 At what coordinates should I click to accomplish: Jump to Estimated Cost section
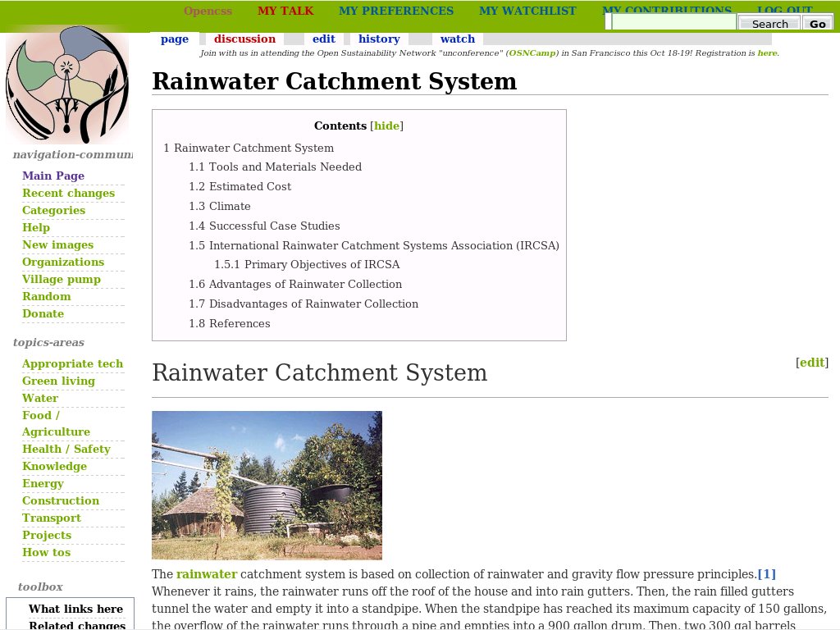pyautogui.click(x=249, y=186)
